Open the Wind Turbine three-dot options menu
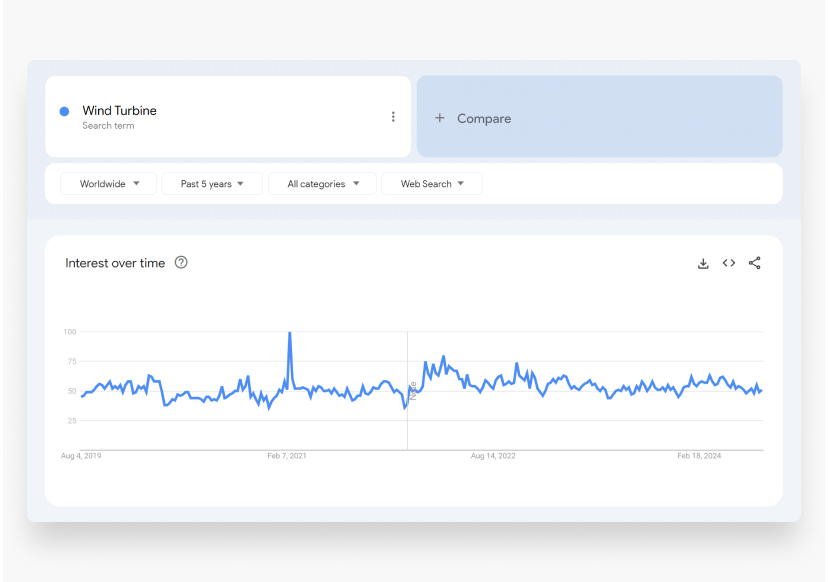The image size is (828, 582). coord(393,117)
